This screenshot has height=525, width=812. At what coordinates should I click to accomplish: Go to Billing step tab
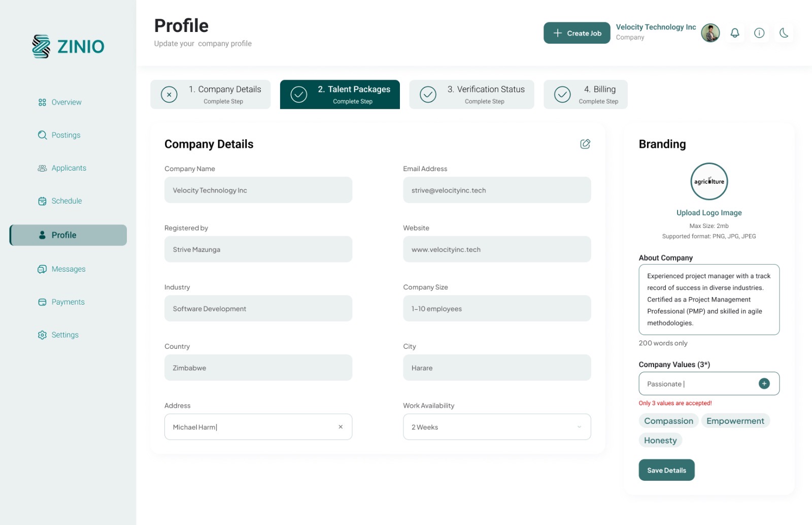pos(585,94)
